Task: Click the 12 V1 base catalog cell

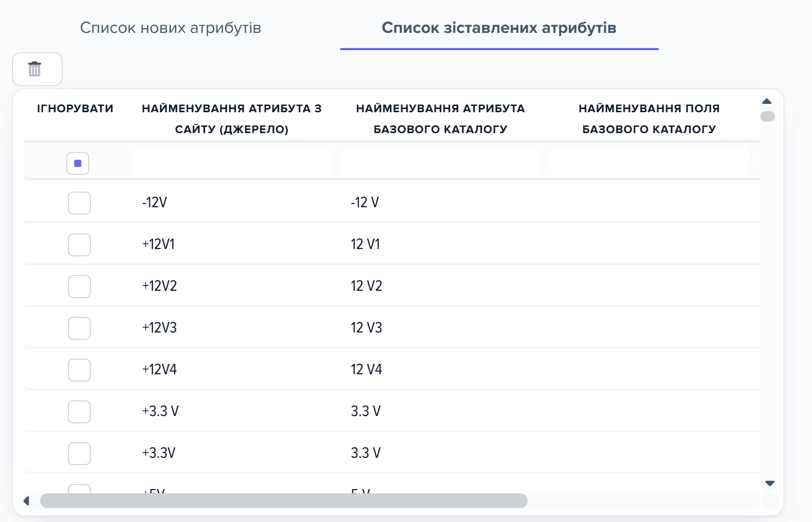Action: click(x=441, y=244)
